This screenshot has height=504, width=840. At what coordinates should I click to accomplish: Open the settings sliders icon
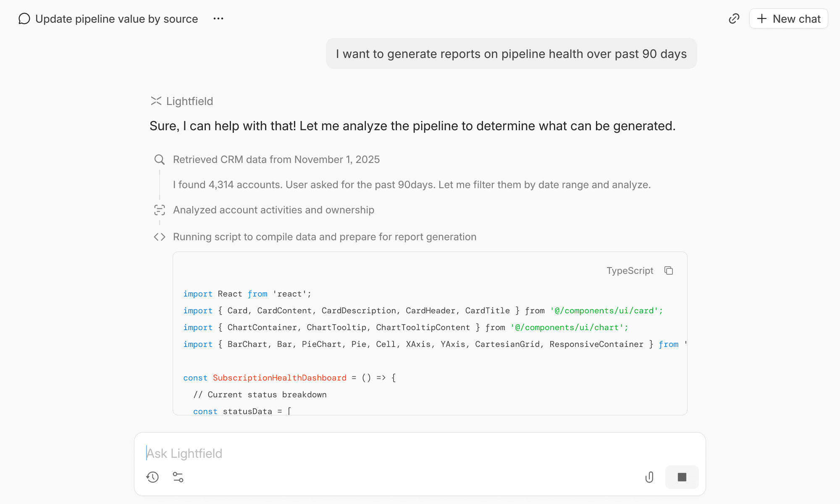[x=178, y=477]
